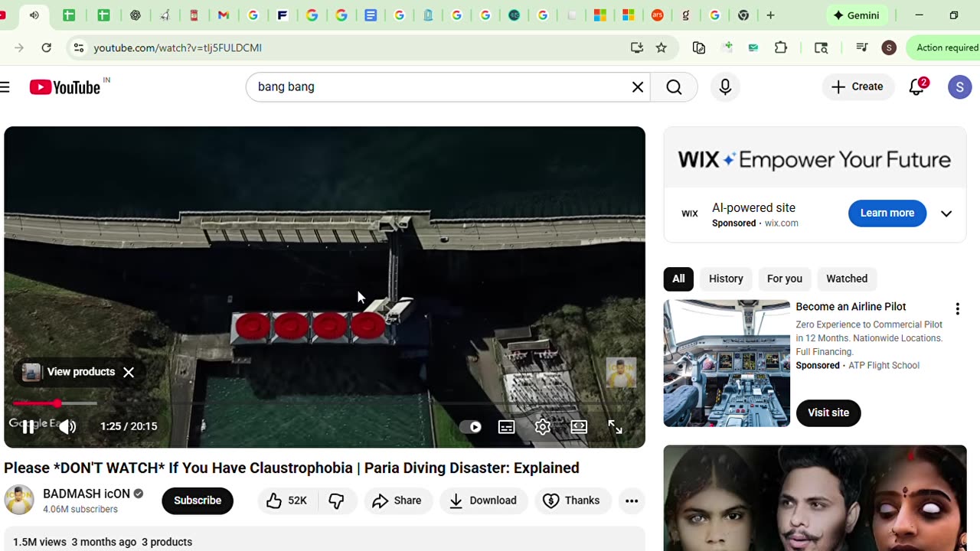Switch to the Gmail tab
This screenshot has width=980, height=551.
pyautogui.click(x=223, y=15)
